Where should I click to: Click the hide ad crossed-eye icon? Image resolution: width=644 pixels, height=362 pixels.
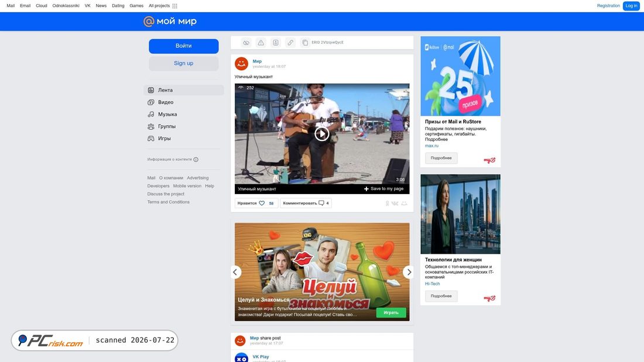click(246, 42)
